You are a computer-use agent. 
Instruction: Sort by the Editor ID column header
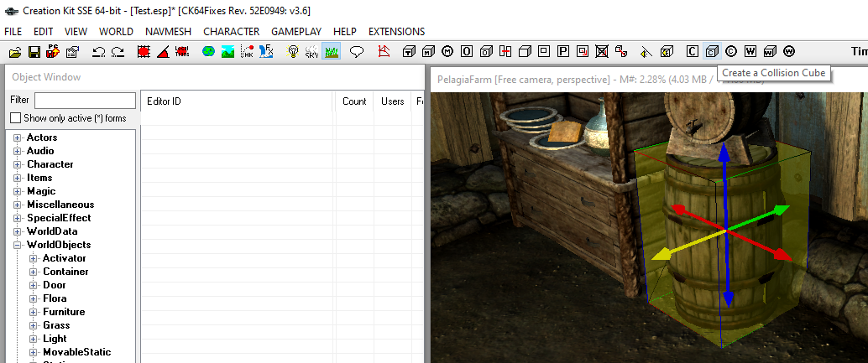[x=238, y=101]
